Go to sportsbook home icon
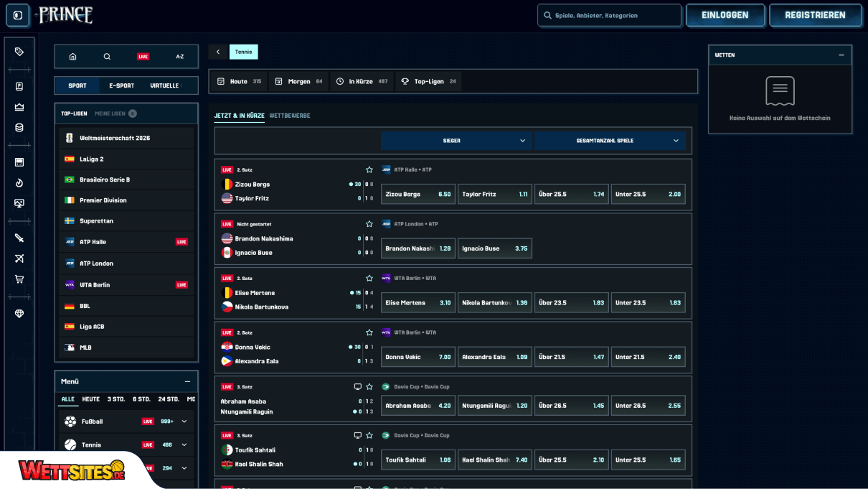This screenshot has width=868, height=489. tap(72, 56)
